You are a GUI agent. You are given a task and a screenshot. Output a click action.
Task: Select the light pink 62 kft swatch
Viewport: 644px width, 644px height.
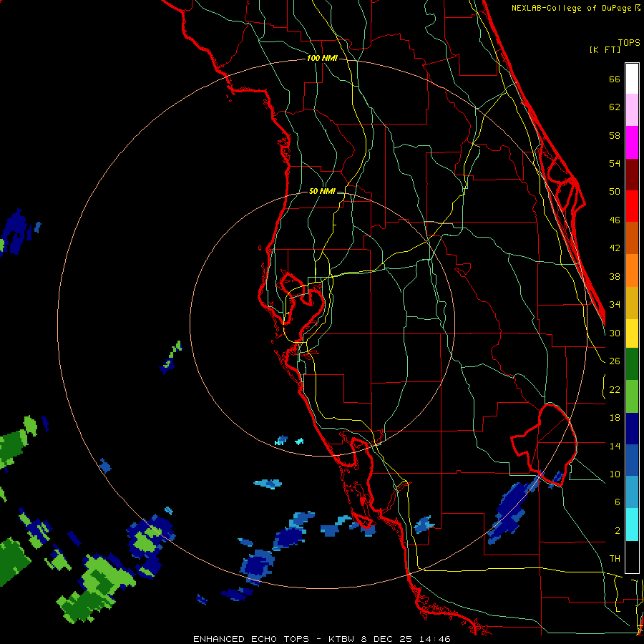click(632, 110)
